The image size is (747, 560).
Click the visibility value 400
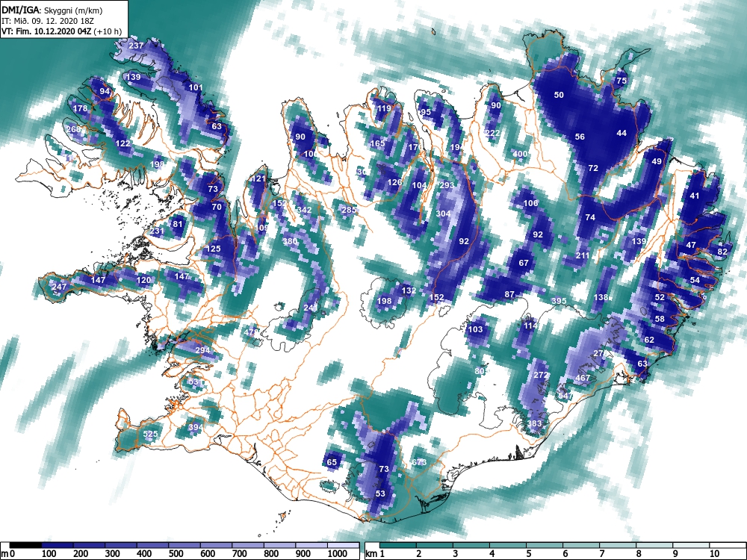(x=520, y=154)
